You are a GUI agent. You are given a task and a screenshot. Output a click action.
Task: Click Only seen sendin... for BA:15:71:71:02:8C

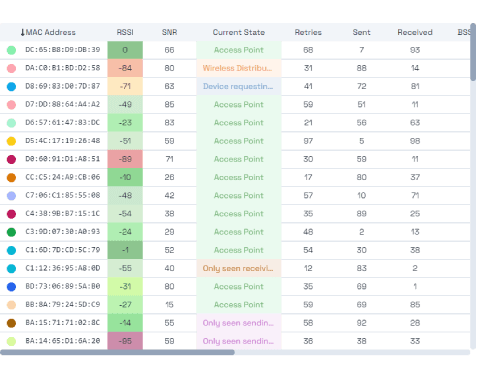click(x=239, y=323)
